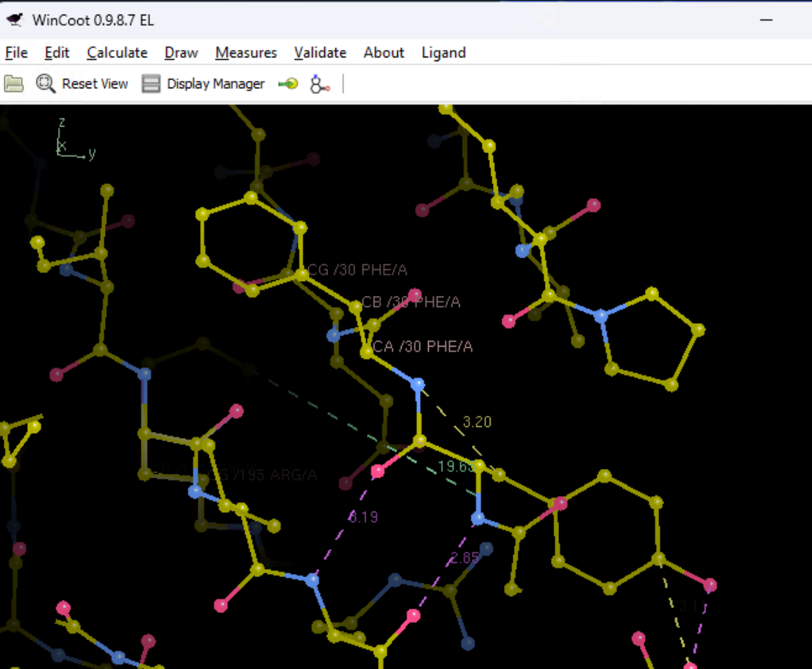Select the green go-to-atom arrow icon
This screenshot has height=669, width=812.
[x=287, y=83]
